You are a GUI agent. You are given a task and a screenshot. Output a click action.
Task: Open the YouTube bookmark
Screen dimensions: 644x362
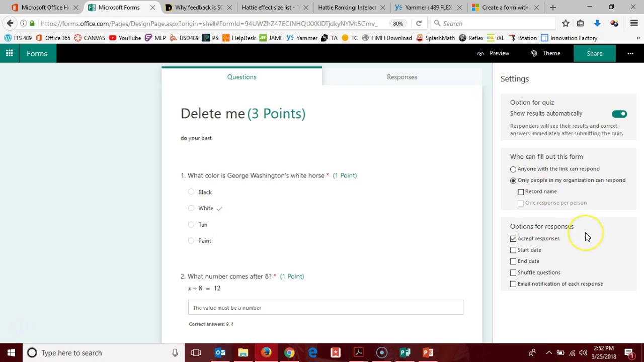coord(125,38)
